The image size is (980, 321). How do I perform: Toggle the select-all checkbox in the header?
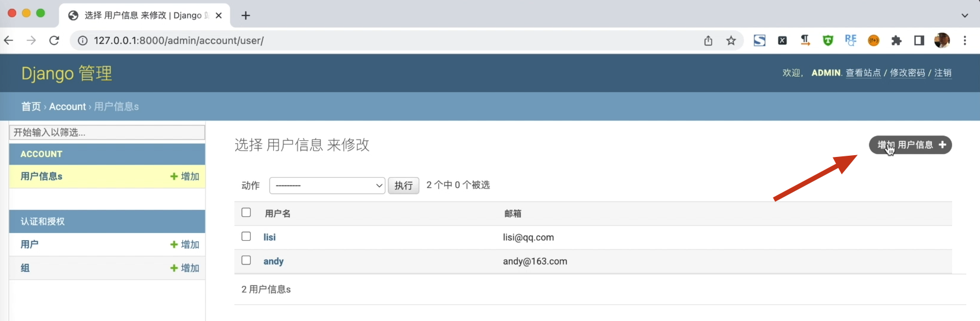(x=246, y=212)
